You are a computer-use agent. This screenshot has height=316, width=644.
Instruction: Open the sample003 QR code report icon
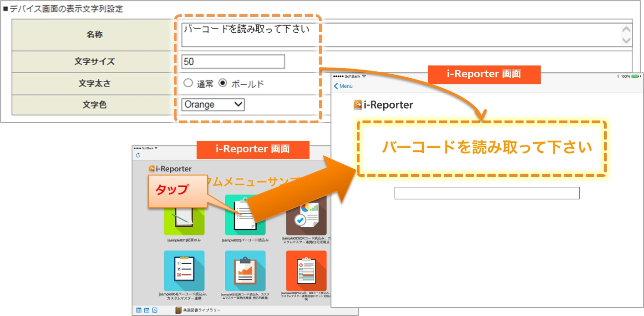306,216
